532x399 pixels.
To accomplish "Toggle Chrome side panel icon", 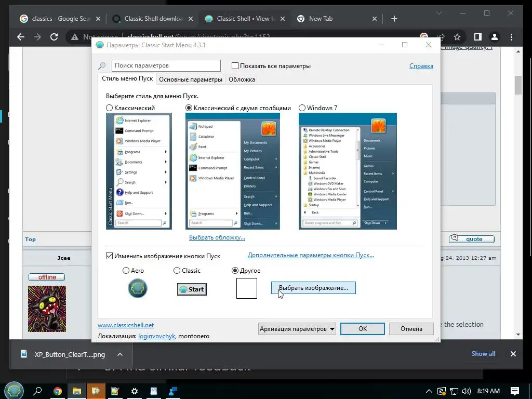I will point(478,37).
